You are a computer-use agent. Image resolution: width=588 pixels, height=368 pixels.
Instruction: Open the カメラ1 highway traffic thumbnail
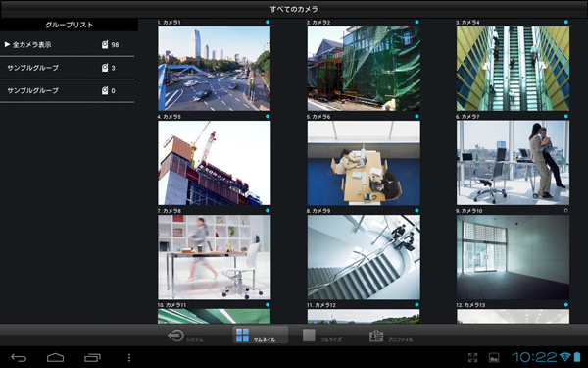[214, 69]
